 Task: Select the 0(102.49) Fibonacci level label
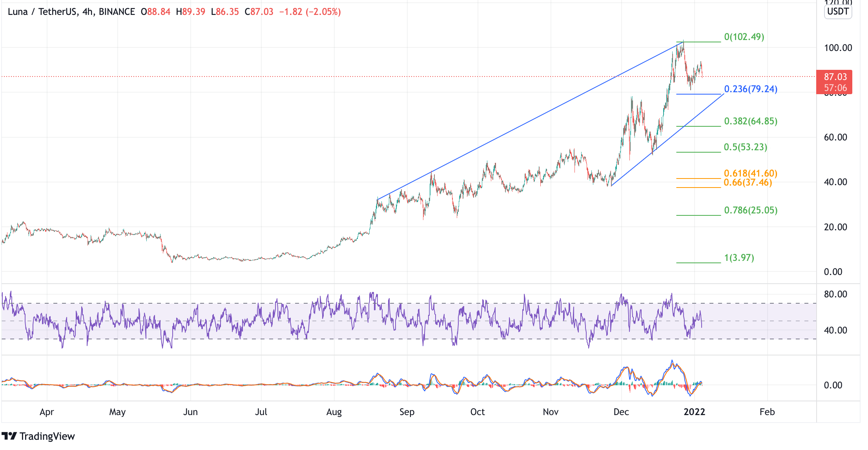(x=744, y=37)
